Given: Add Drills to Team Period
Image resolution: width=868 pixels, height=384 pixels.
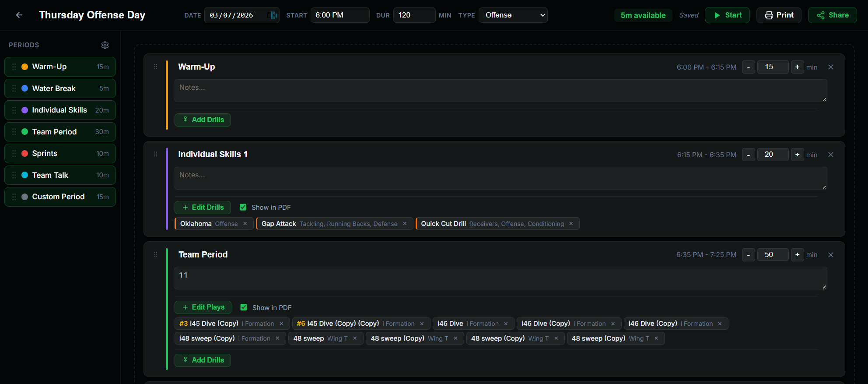Looking at the screenshot, I should [x=203, y=360].
